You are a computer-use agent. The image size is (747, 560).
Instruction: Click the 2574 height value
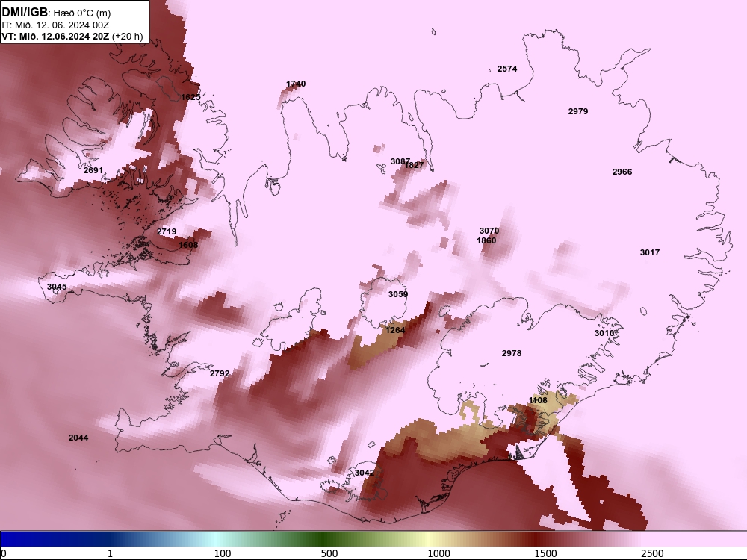pos(507,69)
